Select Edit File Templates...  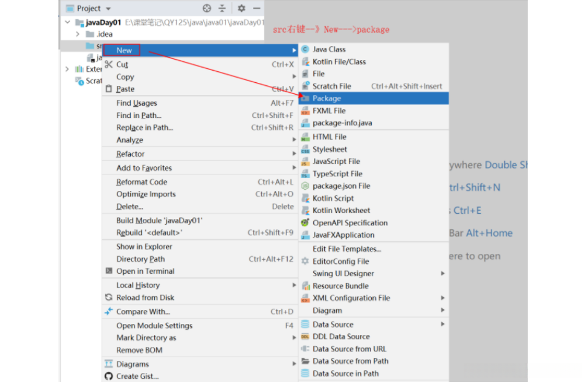373,249
